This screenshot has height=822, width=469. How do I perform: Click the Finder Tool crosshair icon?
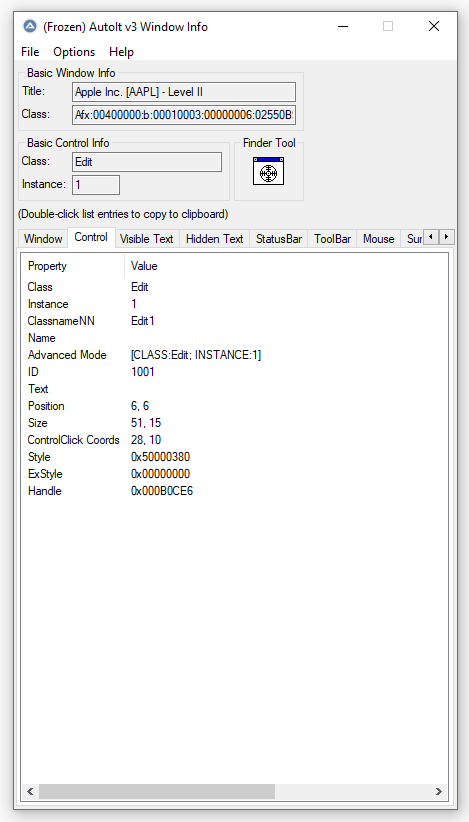pyautogui.click(x=268, y=171)
